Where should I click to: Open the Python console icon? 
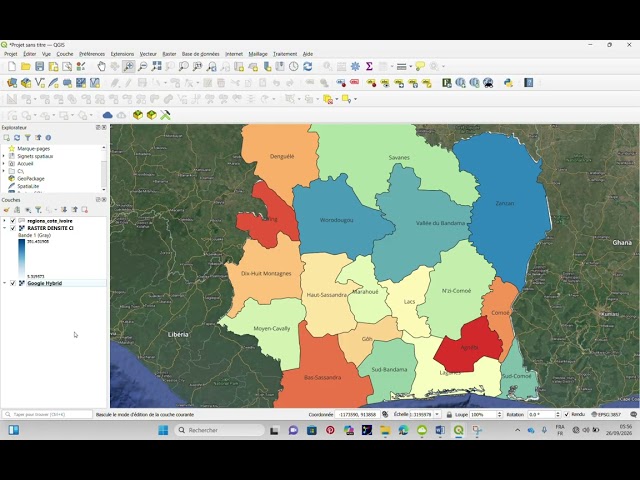tap(508, 83)
